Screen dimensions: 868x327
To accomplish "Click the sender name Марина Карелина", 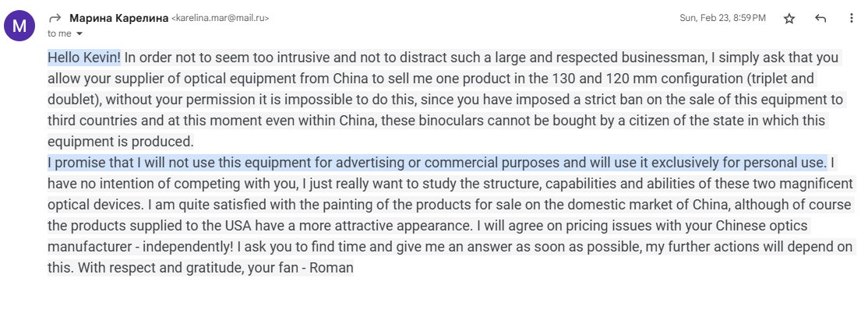I will [119, 18].
